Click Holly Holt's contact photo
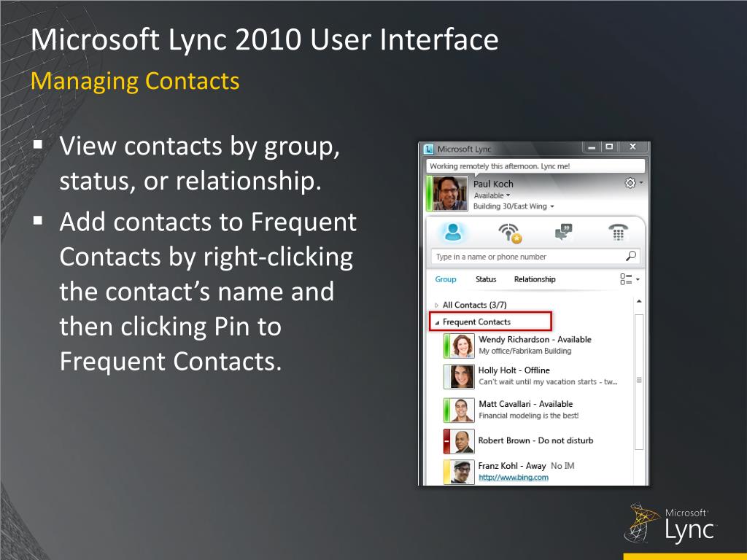The image size is (747, 560). (461, 376)
